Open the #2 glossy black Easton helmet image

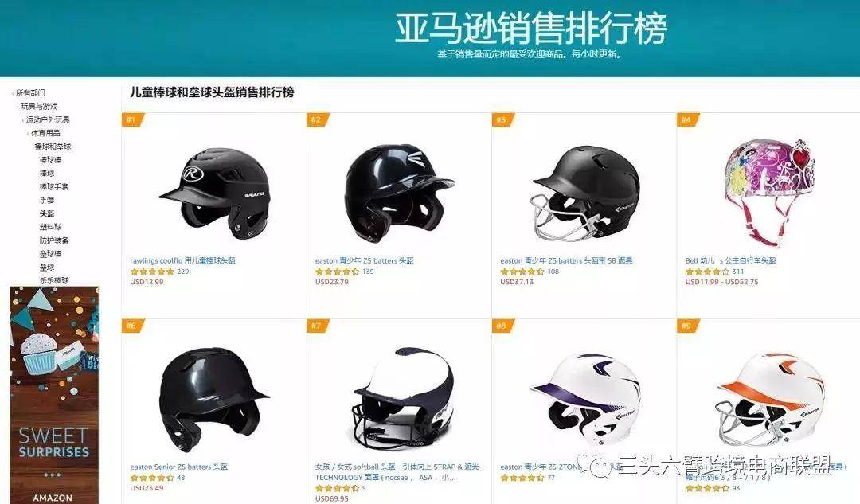[399, 193]
